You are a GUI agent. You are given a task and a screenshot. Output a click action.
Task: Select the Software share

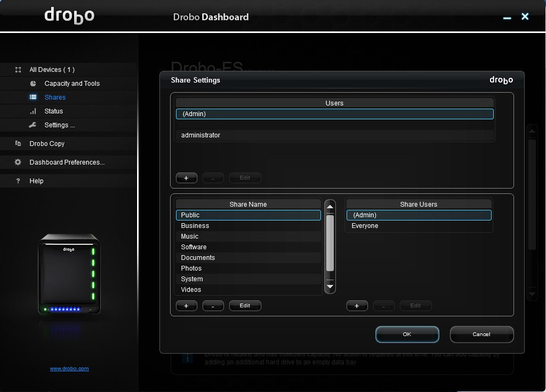(x=248, y=247)
